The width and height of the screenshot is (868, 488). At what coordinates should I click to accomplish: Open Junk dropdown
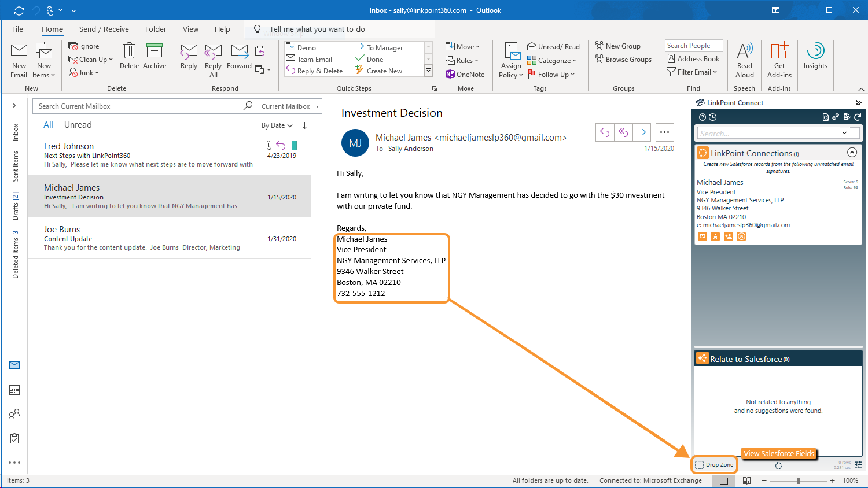coord(84,73)
